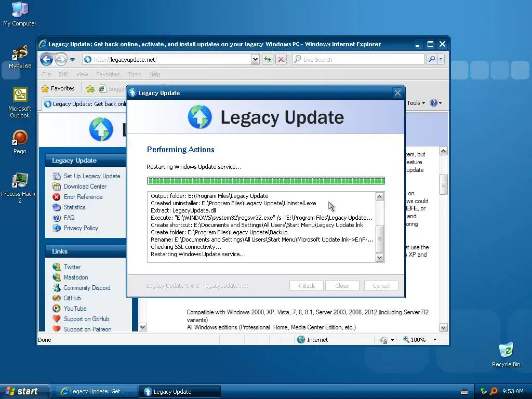Click the tray magnifier icon
This screenshot has height=399, width=532.
tap(494, 391)
